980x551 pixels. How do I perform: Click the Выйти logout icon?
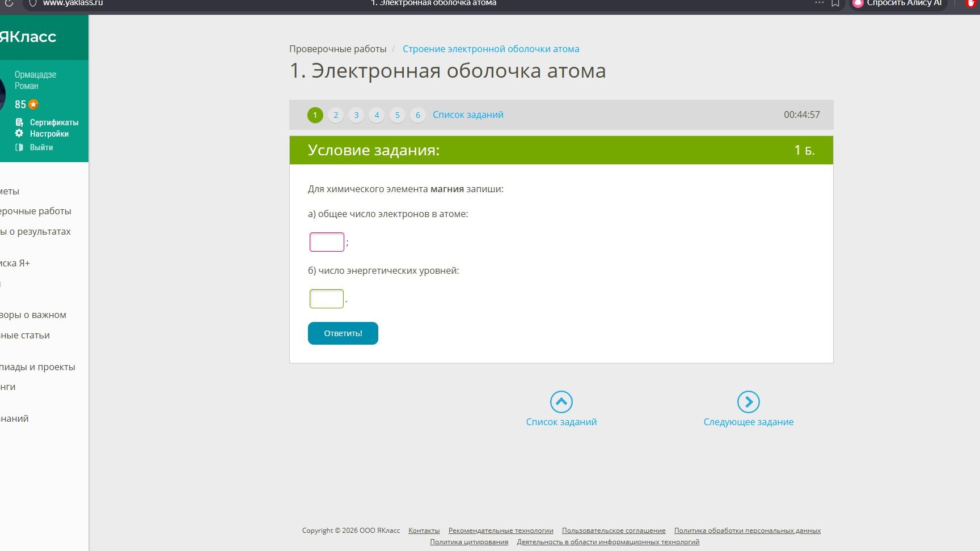[19, 147]
